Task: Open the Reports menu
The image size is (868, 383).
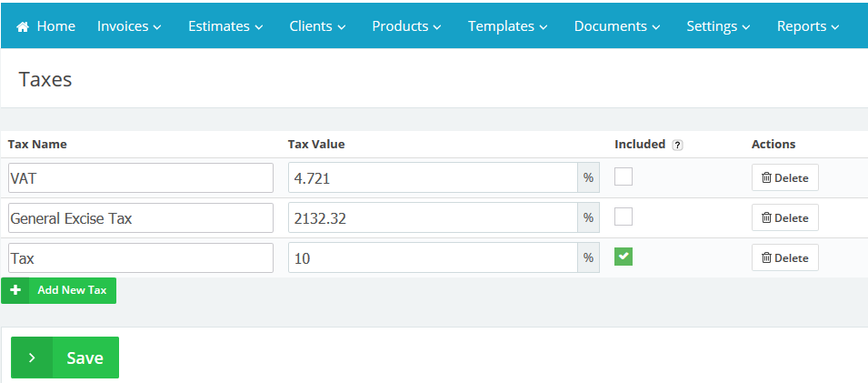Action: click(808, 26)
